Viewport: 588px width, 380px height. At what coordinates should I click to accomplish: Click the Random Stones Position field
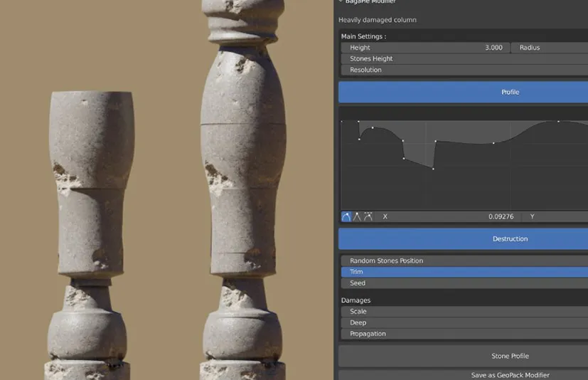pos(463,260)
